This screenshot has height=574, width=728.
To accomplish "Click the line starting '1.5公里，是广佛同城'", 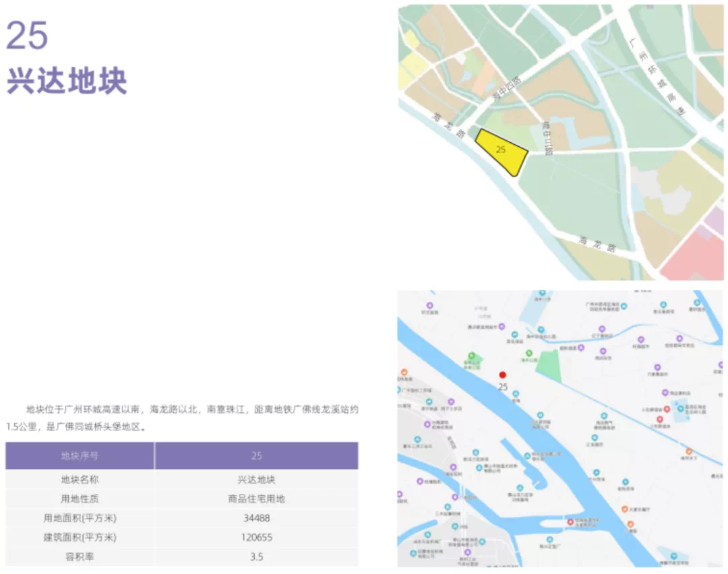I will 77,426.
